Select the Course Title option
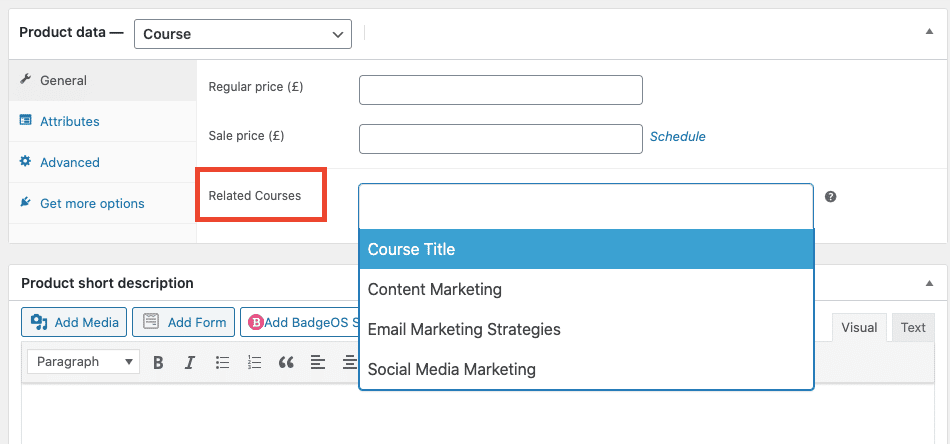Image resolution: width=950 pixels, height=444 pixels. pos(586,249)
